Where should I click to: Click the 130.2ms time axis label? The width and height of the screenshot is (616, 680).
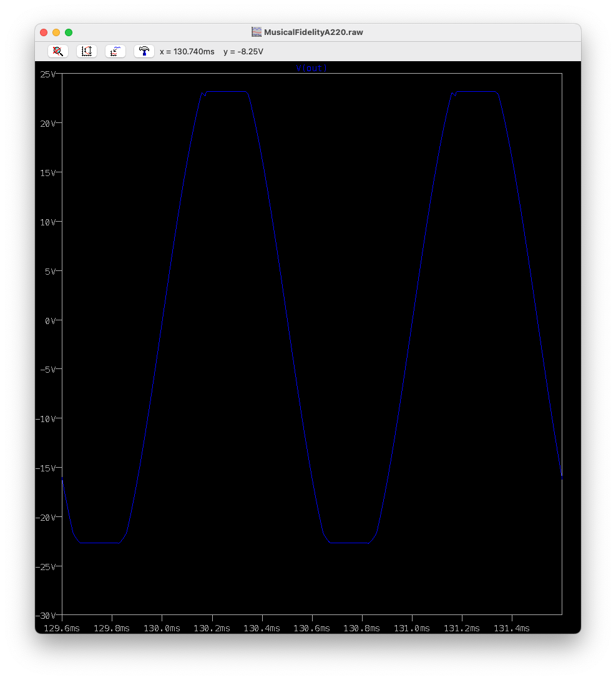(x=212, y=628)
